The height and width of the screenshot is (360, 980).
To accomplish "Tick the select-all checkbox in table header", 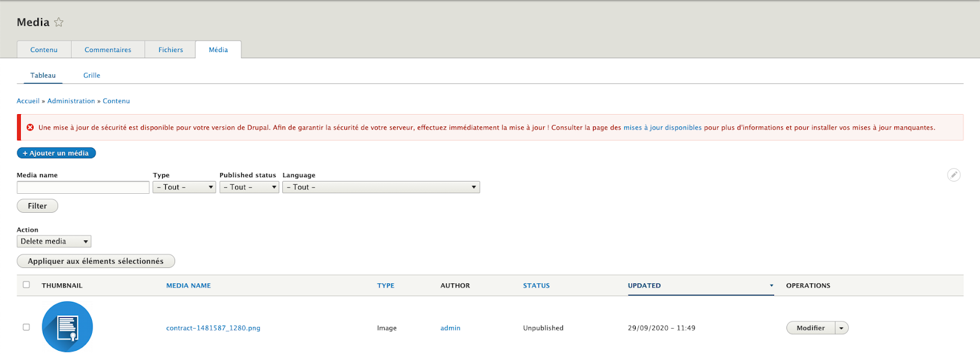I will tap(26, 285).
